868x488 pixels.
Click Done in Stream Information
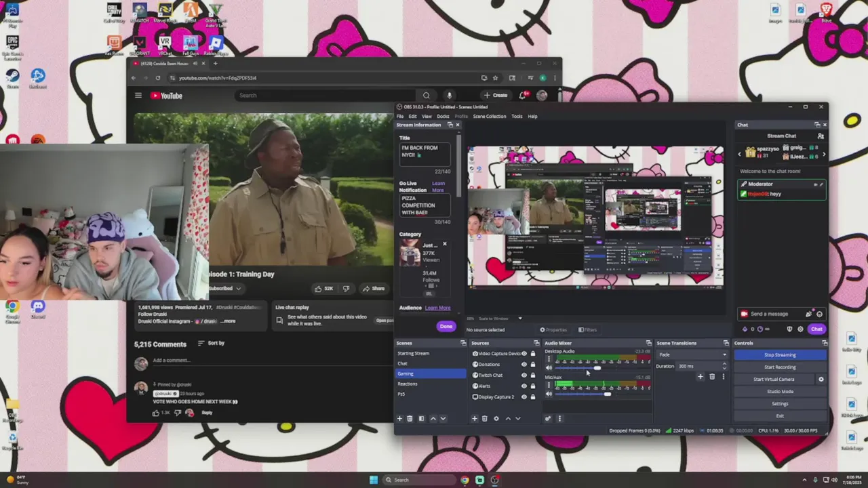pos(446,327)
